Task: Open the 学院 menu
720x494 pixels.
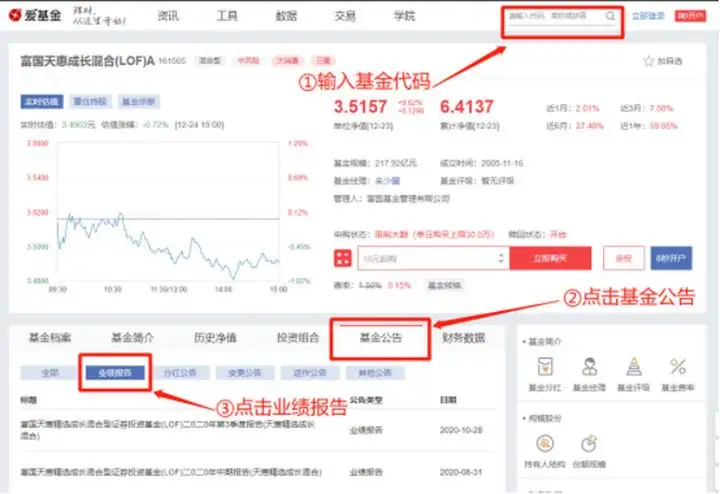Action: point(404,16)
